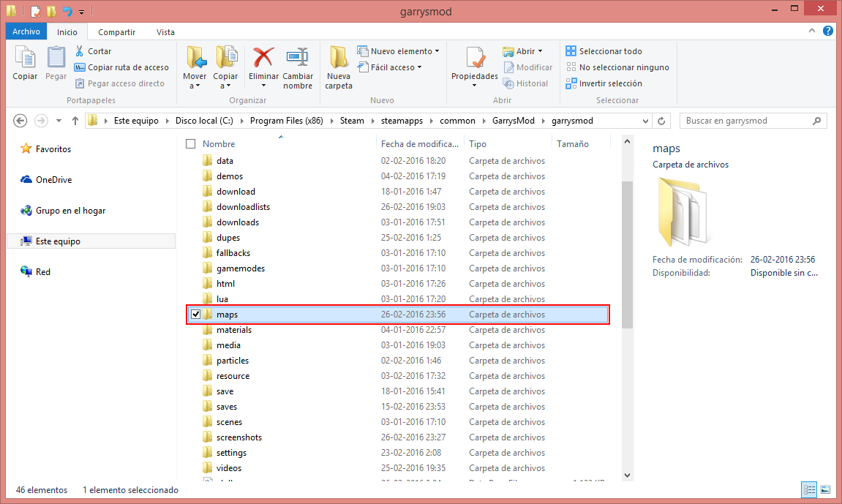Click the Pegar paste icon
Viewport: 842px width, 504px height.
click(56, 58)
